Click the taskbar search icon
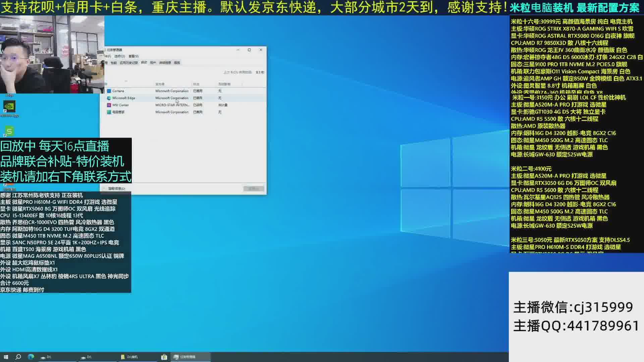 pyautogui.click(x=18, y=357)
